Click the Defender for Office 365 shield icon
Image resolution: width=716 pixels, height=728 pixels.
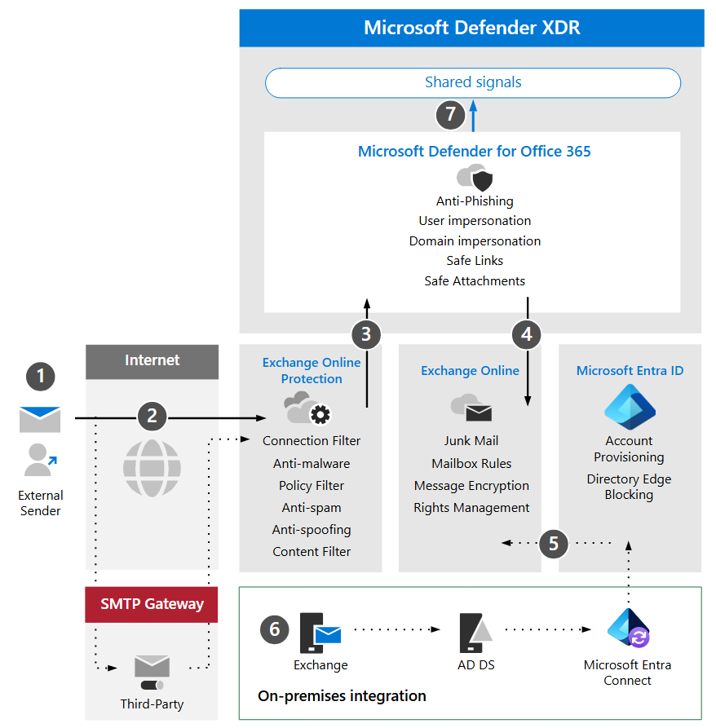point(474,177)
